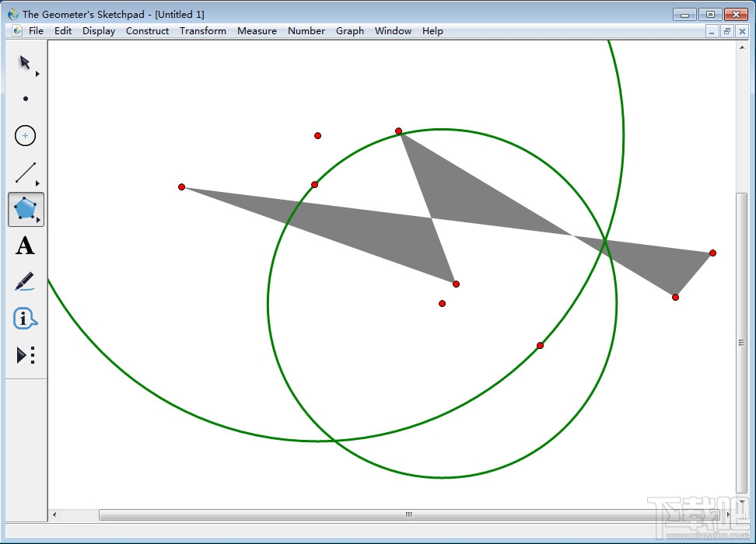Open the Display menu
The image size is (756, 544).
99,31
